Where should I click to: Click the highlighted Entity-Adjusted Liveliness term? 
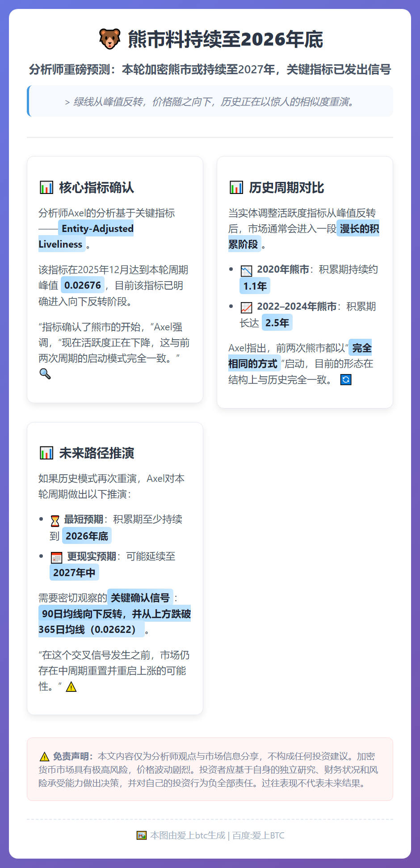coord(86,236)
